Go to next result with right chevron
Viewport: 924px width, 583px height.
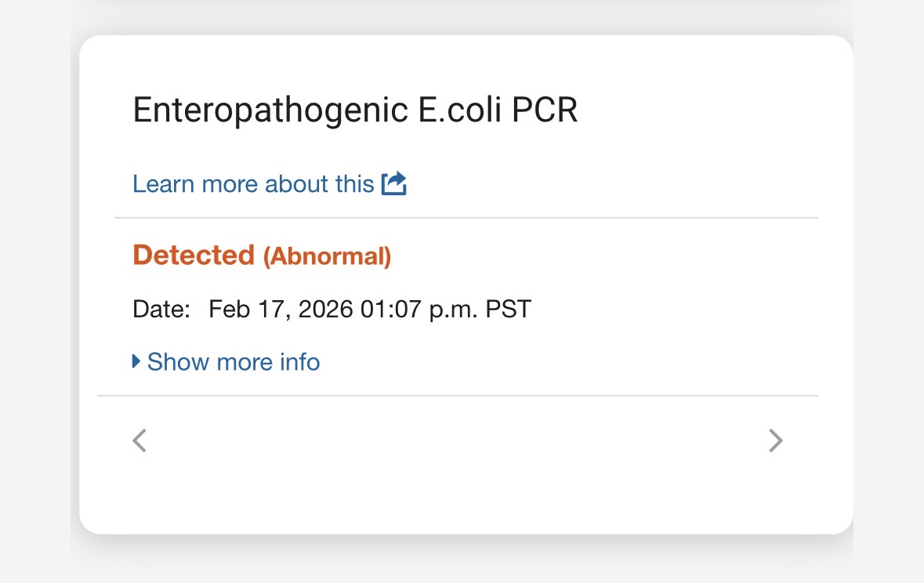(775, 441)
